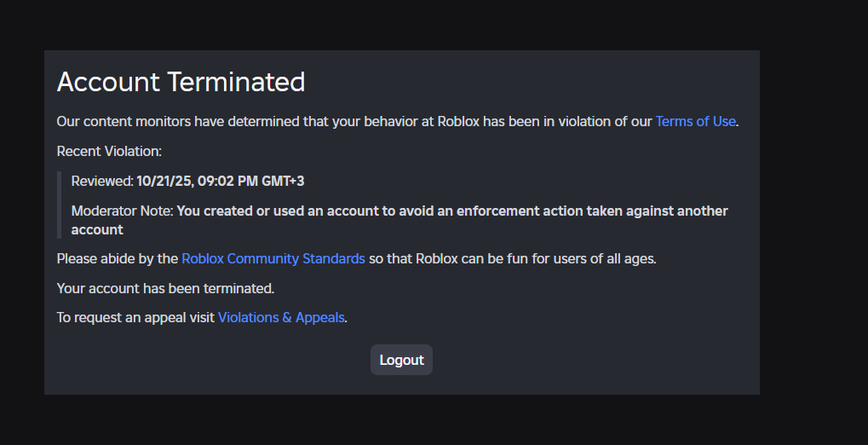Click the GMT+3 timezone text
The image size is (868, 445).
click(283, 182)
